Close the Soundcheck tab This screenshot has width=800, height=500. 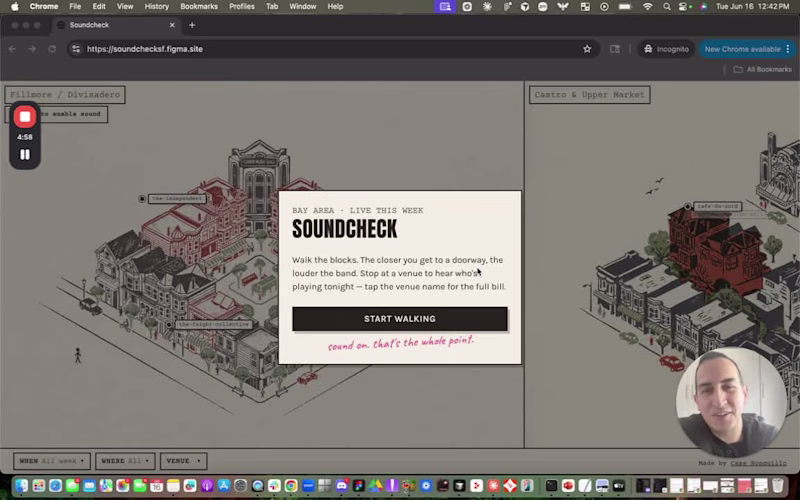(172, 25)
